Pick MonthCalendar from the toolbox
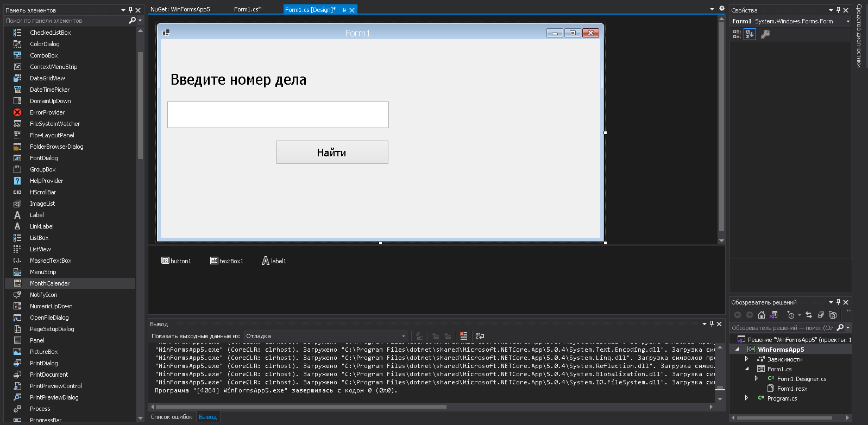868x425 pixels. [x=70, y=283]
